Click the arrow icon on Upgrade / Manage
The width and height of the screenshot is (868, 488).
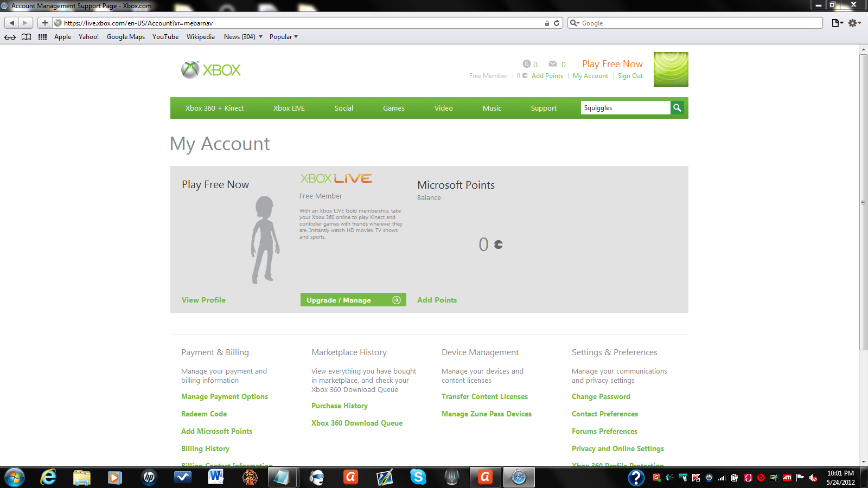397,300
